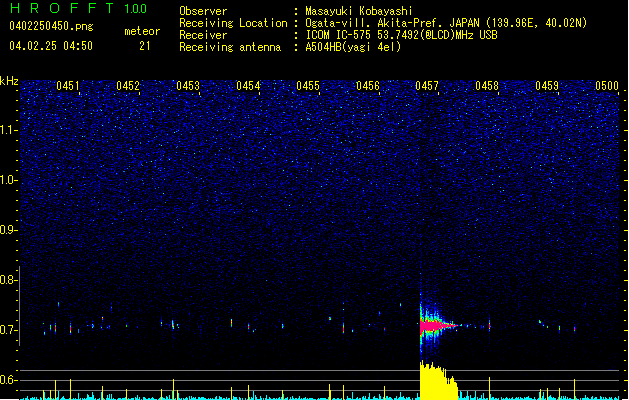Click the 0455 time marker

pos(308,85)
